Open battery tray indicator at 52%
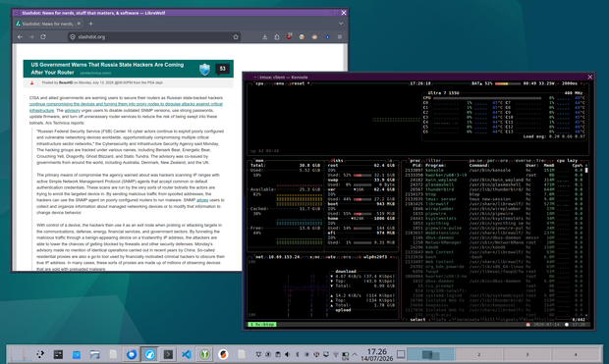Viewport: 609px width, 364px height. click(345, 355)
